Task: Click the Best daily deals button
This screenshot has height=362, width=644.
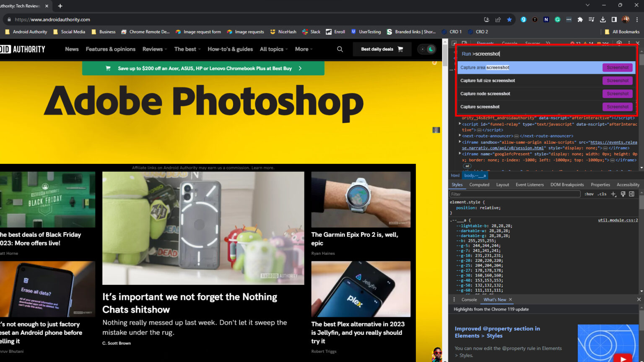Action: (x=382, y=49)
